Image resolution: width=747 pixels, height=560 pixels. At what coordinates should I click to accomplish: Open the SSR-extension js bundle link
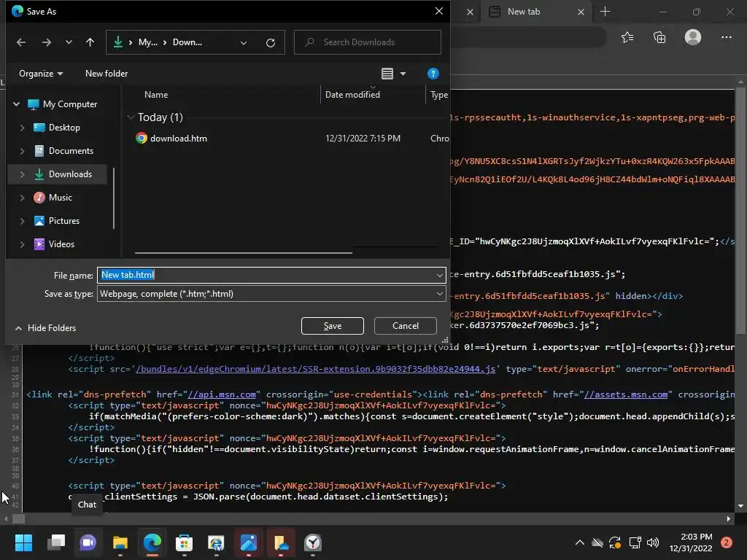tap(315, 369)
